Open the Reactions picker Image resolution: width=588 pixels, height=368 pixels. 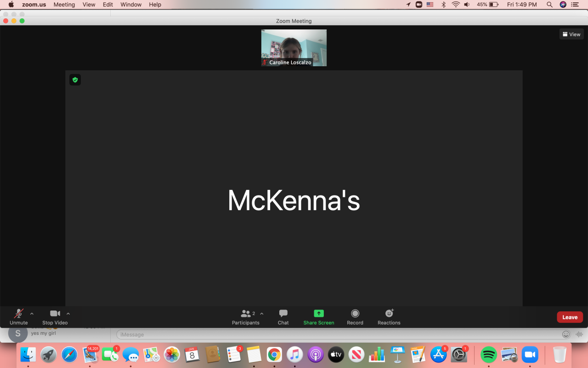point(389,316)
